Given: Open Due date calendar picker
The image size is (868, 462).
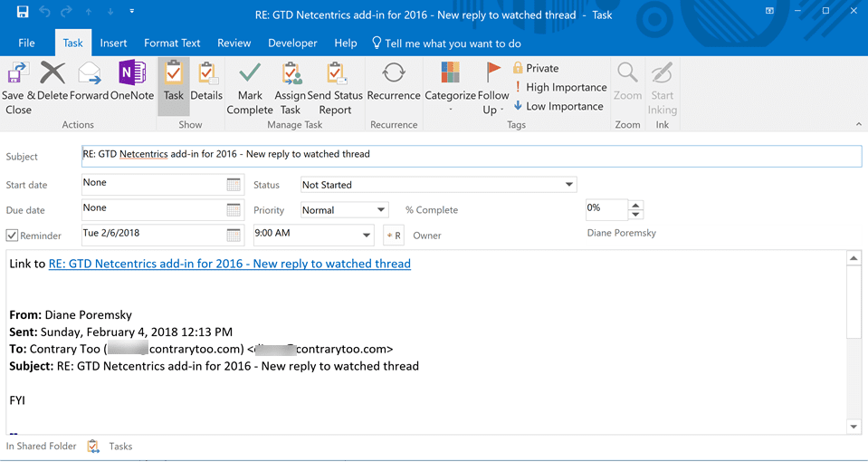Looking at the screenshot, I should pos(234,210).
